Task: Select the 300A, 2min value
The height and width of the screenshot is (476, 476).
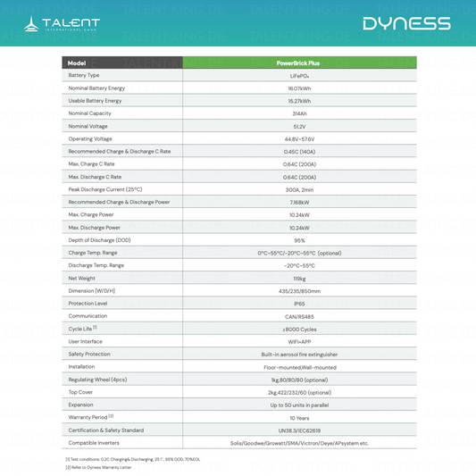Action: pos(299,190)
